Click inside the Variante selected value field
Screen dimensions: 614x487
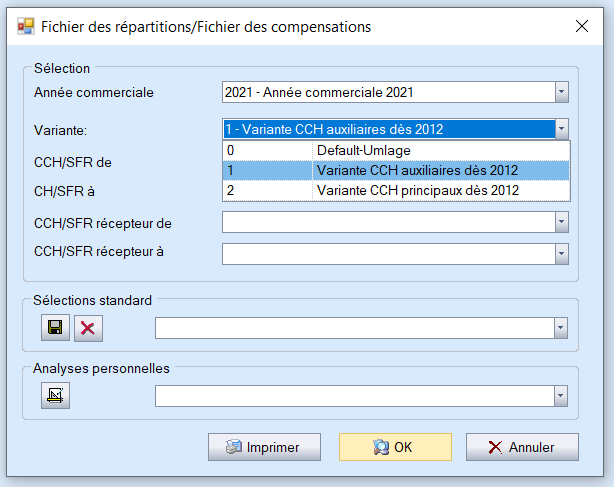tap(387, 129)
